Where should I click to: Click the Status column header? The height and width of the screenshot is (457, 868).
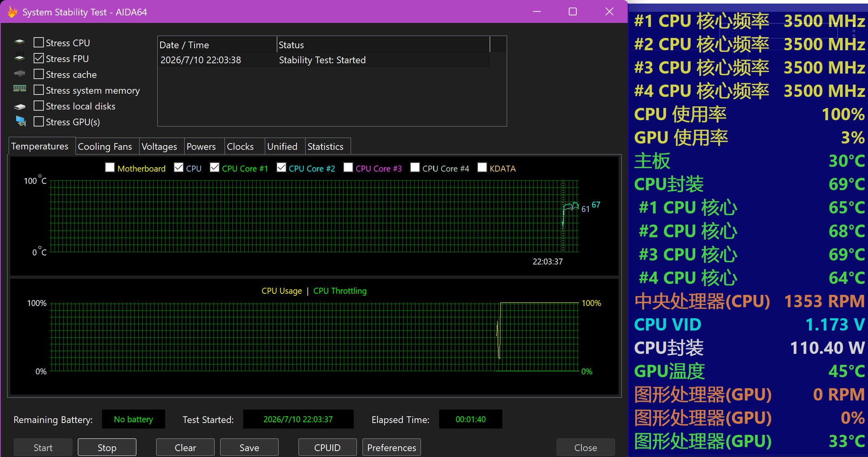(x=383, y=45)
